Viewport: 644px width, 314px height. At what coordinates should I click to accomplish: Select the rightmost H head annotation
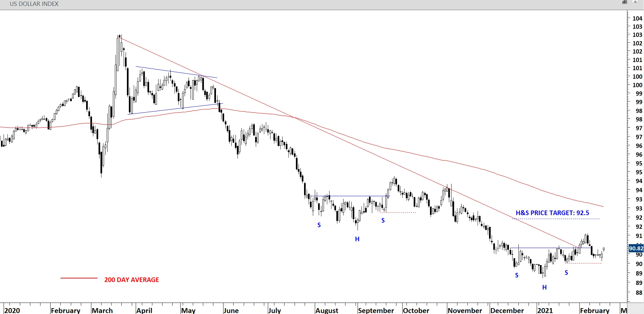[x=544, y=287]
